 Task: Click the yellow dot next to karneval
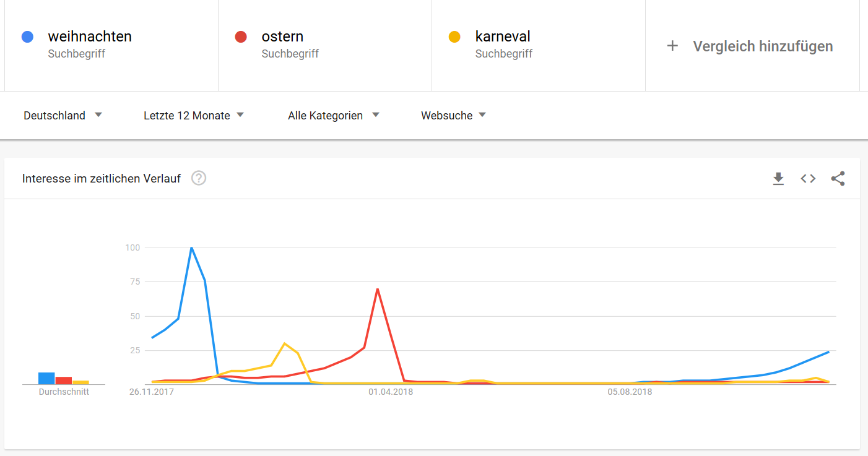pos(455,37)
